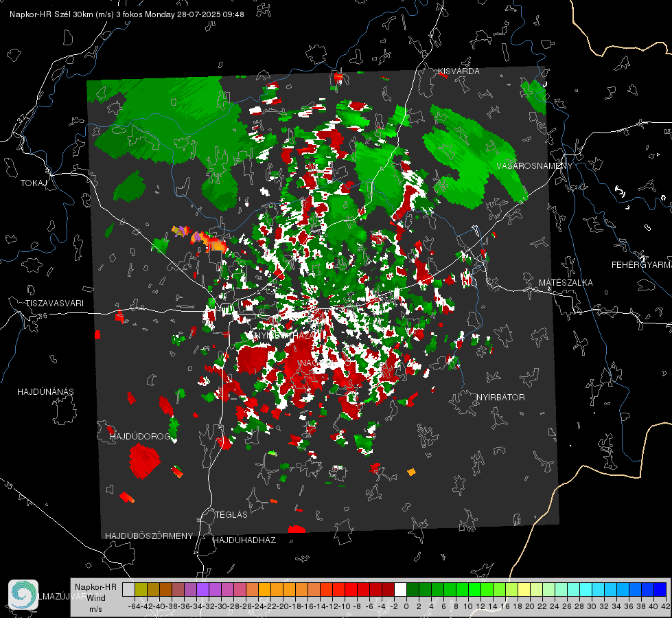
Task: Click the orange-purple echo cluster west of the radar
Action: point(199,238)
